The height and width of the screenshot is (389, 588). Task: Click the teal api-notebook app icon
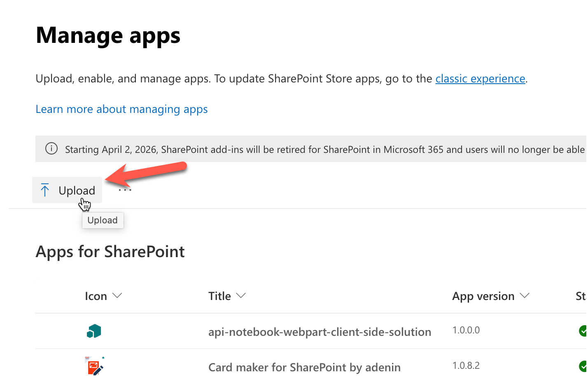coord(94,331)
